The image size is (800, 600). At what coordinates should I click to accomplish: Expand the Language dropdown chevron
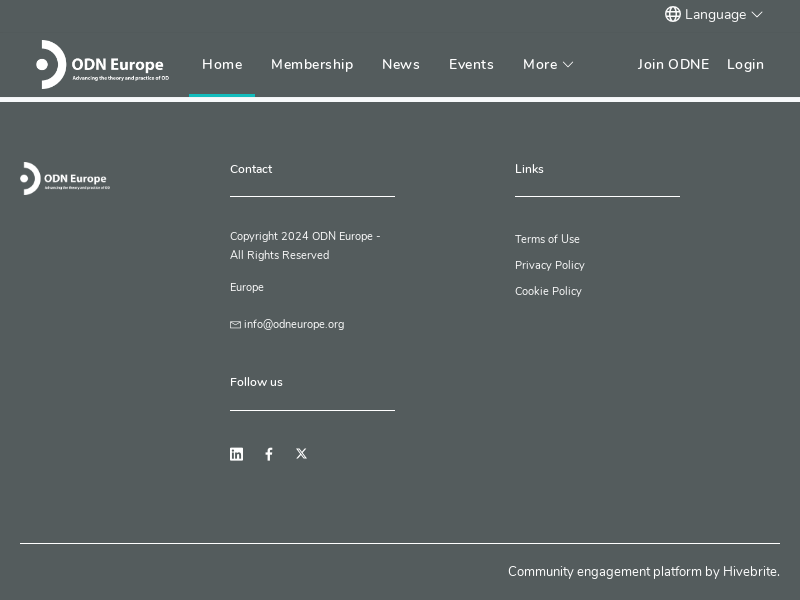tap(757, 14)
